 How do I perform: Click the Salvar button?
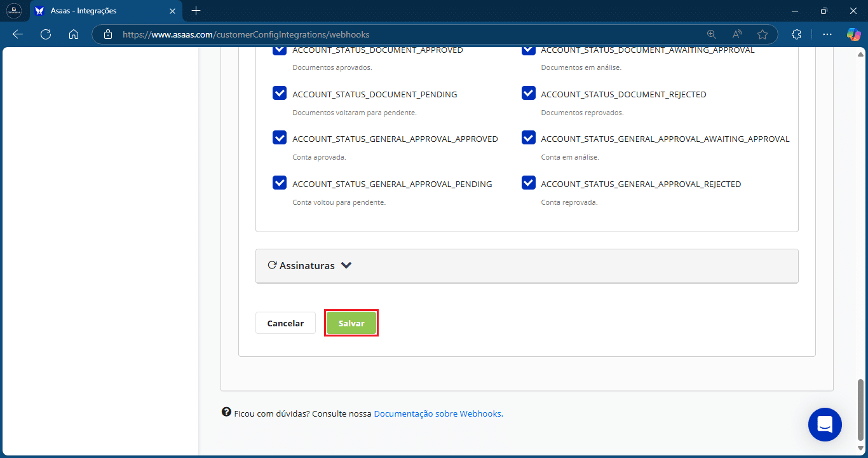click(x=351, y=323)
